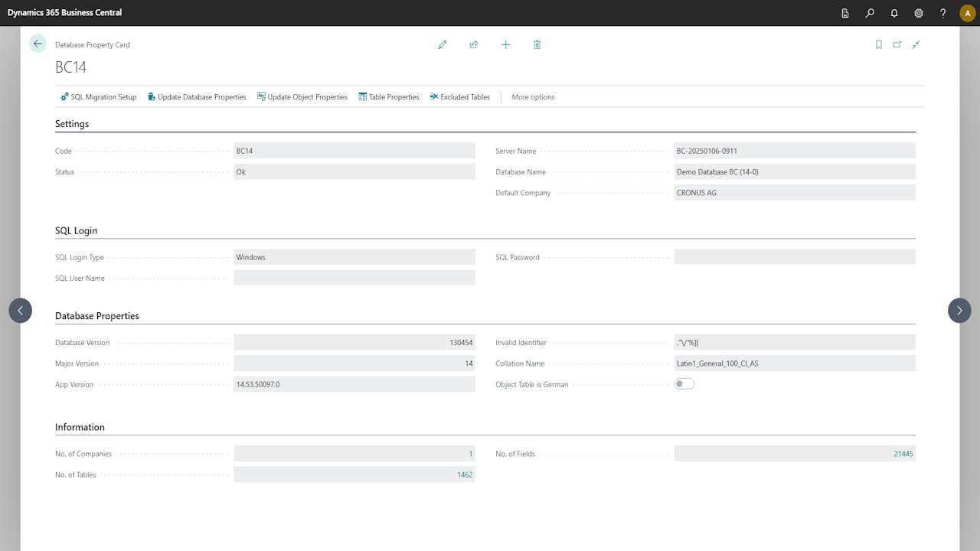Image resolution: width=980 pixels, height=551 pixels.
Task: Open Excluded Tables
Action: pyautogui.click(x=460, y=97)
